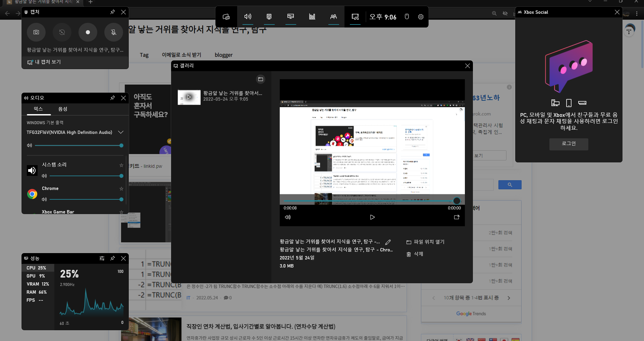Go to previous page of Google Trends list
The width and height of the screenshot is (644, 341).
click(x=434, y=298)
